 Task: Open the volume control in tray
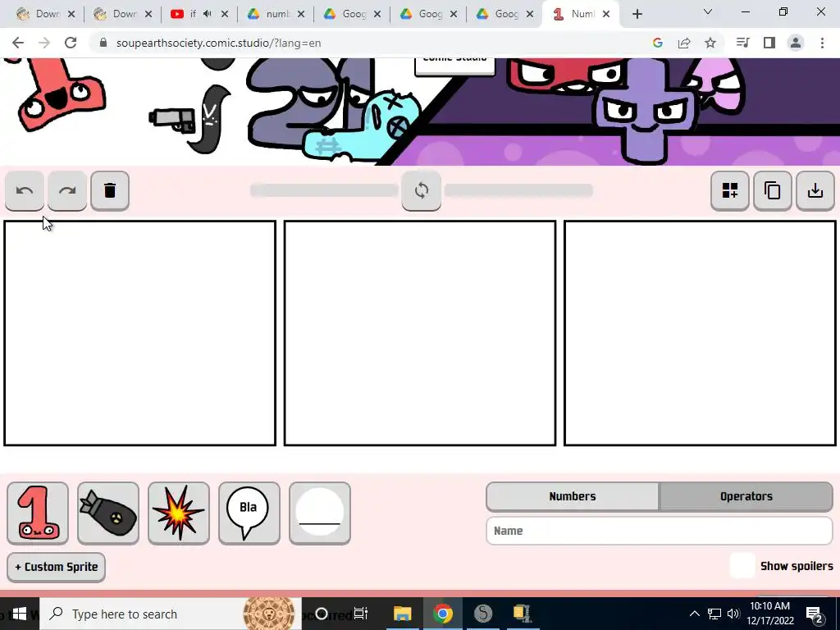coord(733,614)
